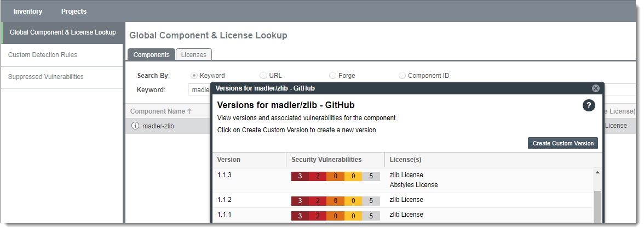Screen dimensions: 644x231
Task: Select the Keyword radio button
Action: [x=194, y=76]
